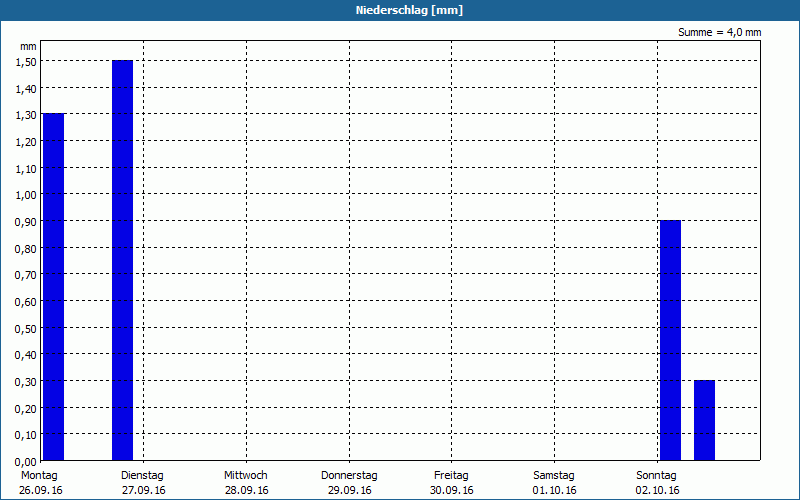
Task: Click the 0,50 y-axis value
Action: click(x=26, y=329)
